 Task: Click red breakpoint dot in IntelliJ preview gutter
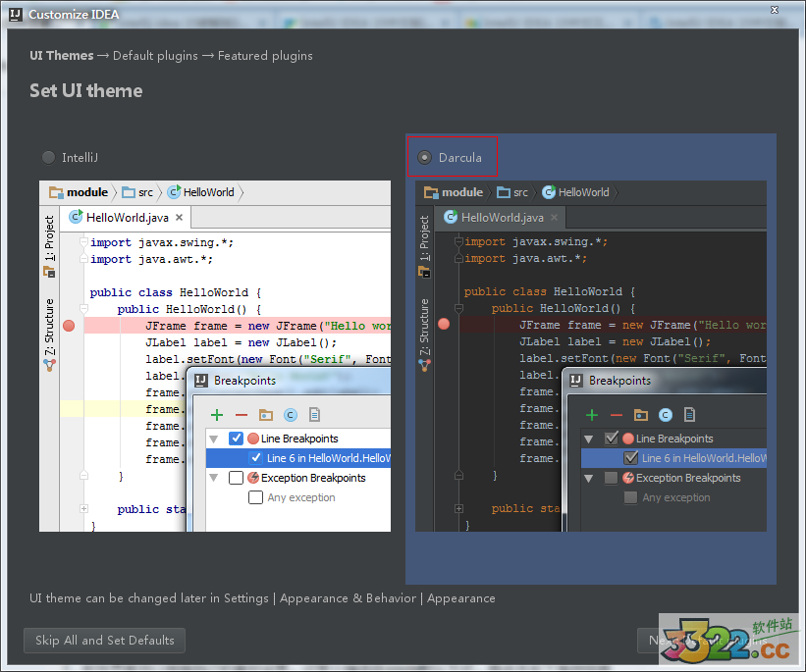click(x=69, y=326)
